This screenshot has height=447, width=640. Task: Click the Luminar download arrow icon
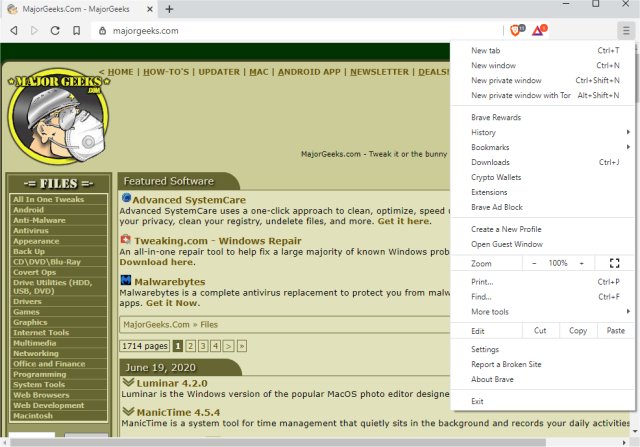click(128, 382)
